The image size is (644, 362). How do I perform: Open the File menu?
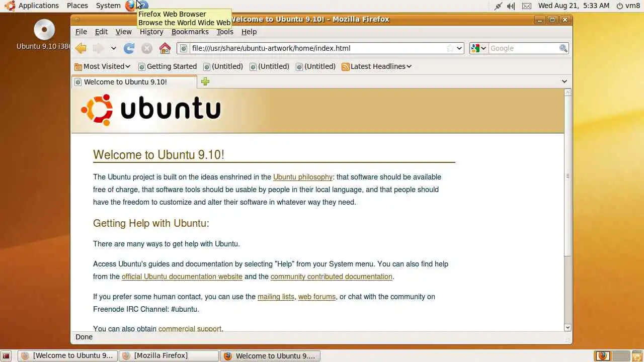81,32
